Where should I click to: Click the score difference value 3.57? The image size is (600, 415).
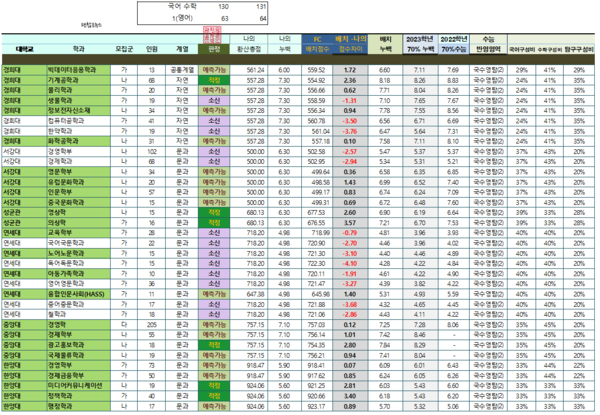point(350,223)
